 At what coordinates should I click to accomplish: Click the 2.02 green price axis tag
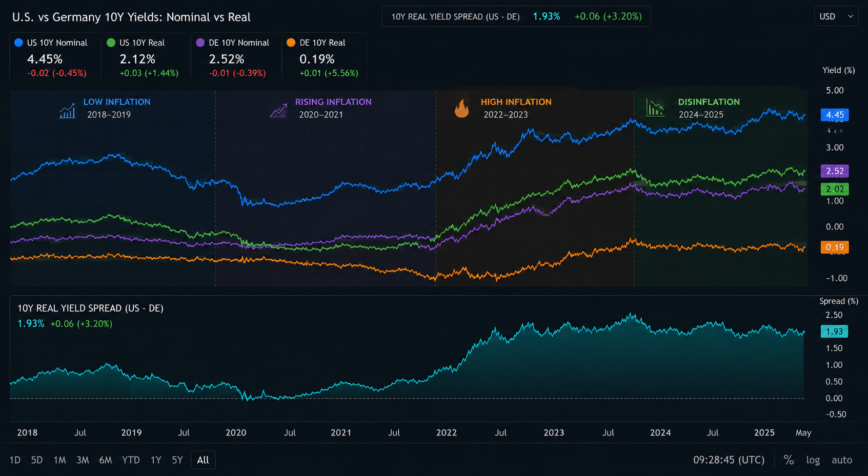pyautogui.click(x=835, y=189)
